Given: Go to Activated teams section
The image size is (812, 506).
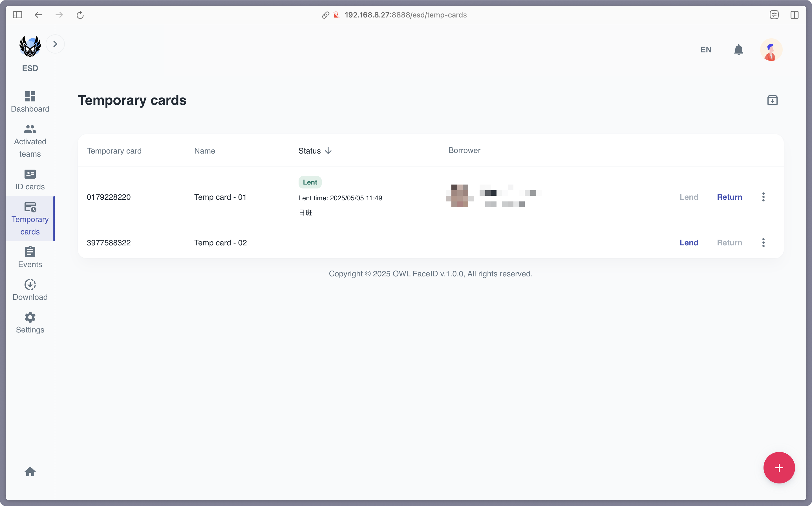Looking at the screenshot, I should 30,141.
